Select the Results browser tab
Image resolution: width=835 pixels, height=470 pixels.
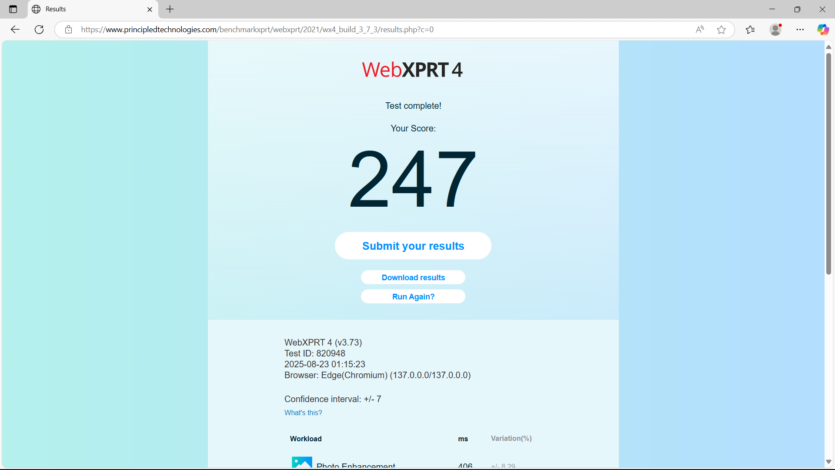point(93,9)
